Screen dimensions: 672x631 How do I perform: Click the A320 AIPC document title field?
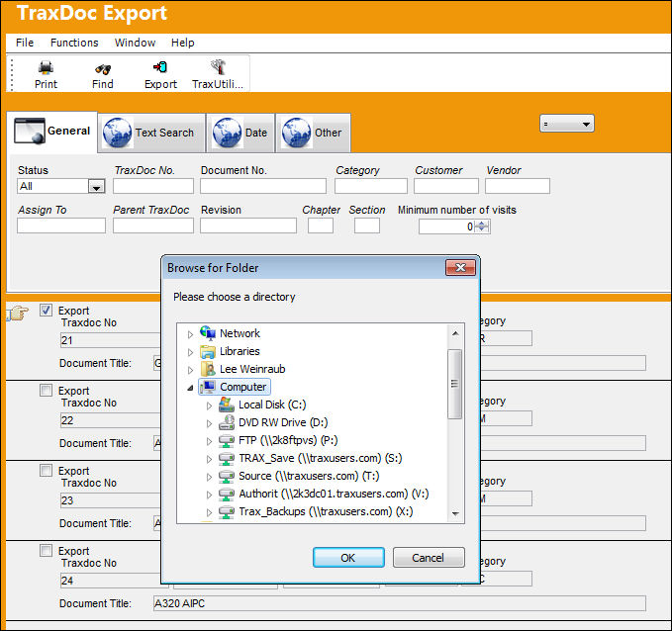point(400,603)
